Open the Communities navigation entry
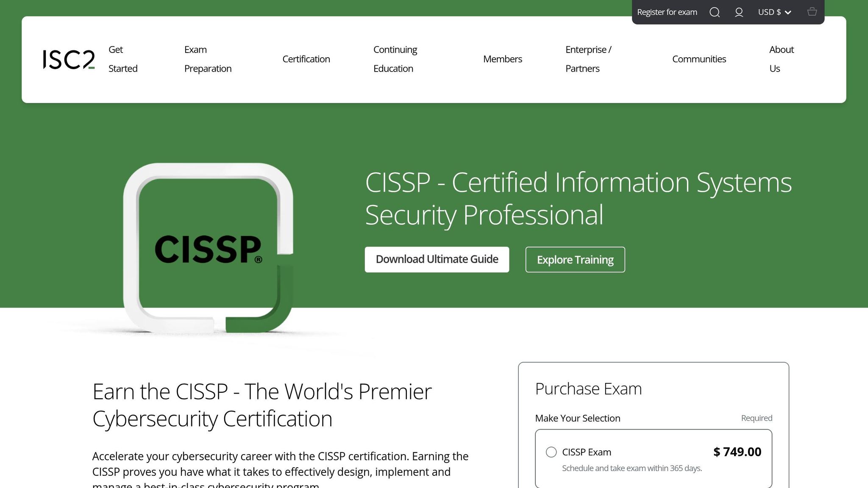This screenshot has height=488, width=868. [699, 59]
